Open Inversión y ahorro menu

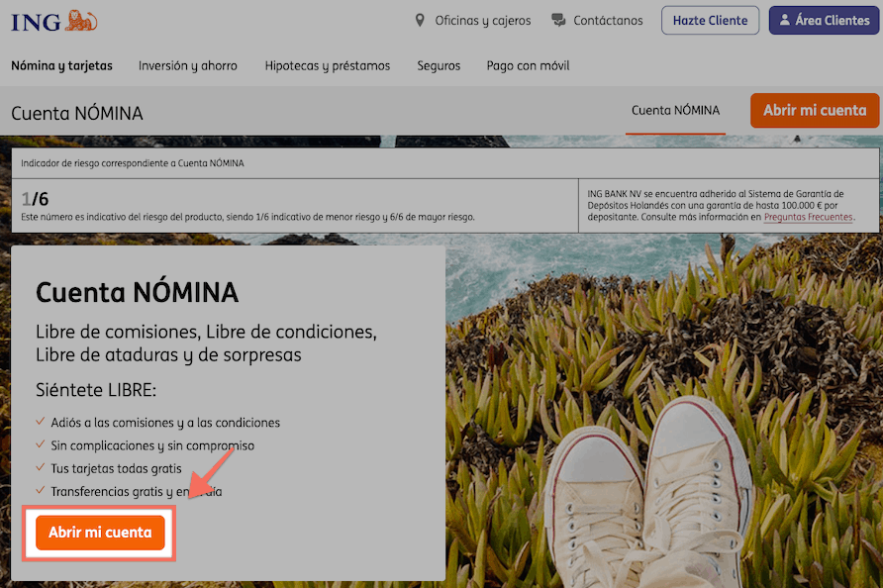click(x=188, y=66)
